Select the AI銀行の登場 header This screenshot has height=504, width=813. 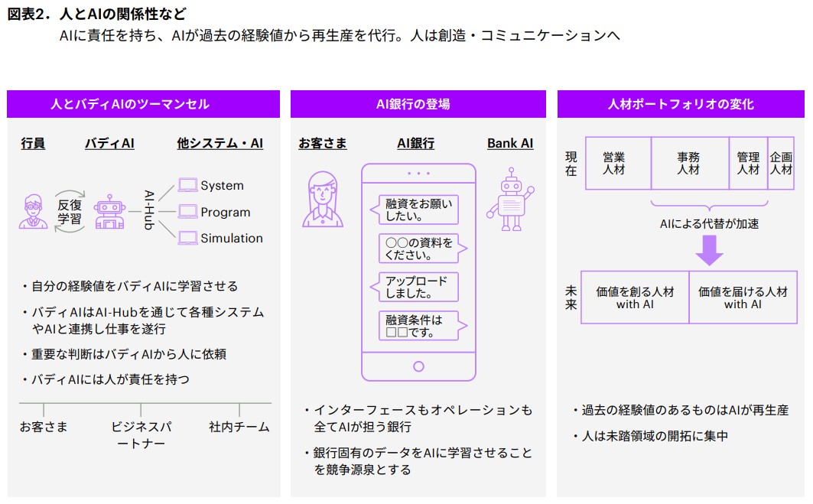(418, 104)
